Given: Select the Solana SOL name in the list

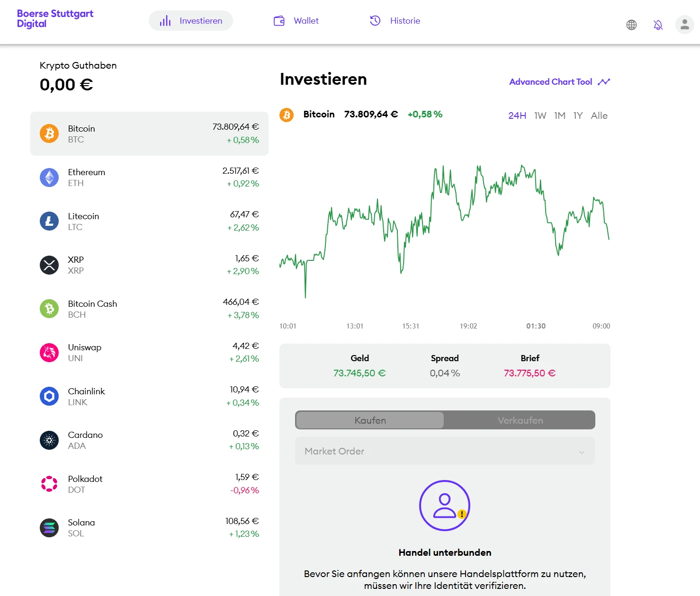Looking at the screenshot, I should (81, 528).
